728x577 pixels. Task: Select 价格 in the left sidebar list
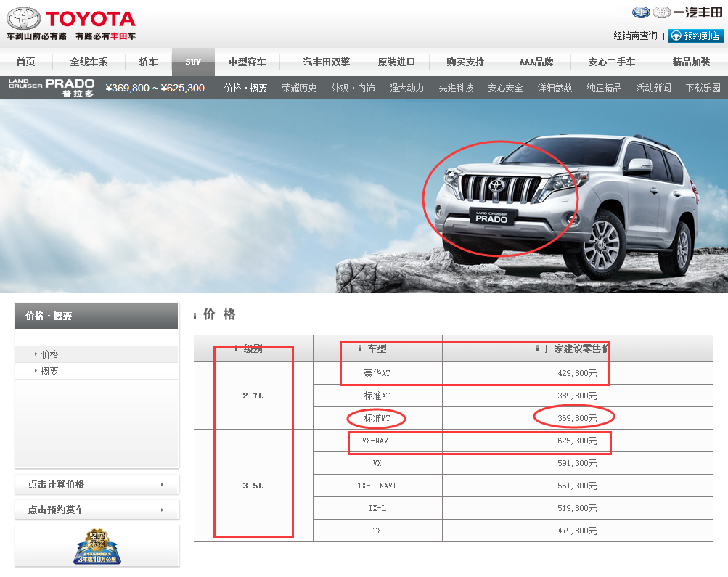[97, 354]
